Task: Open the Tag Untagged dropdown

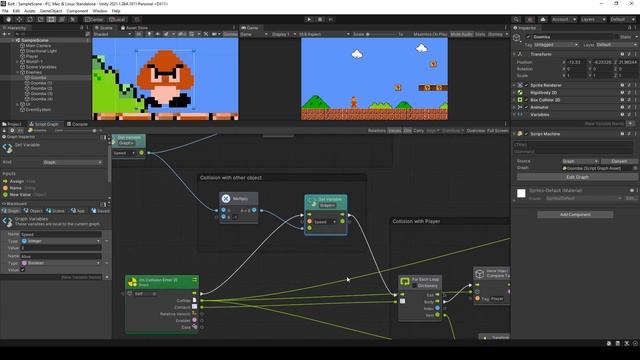Action: pos(556,44)
